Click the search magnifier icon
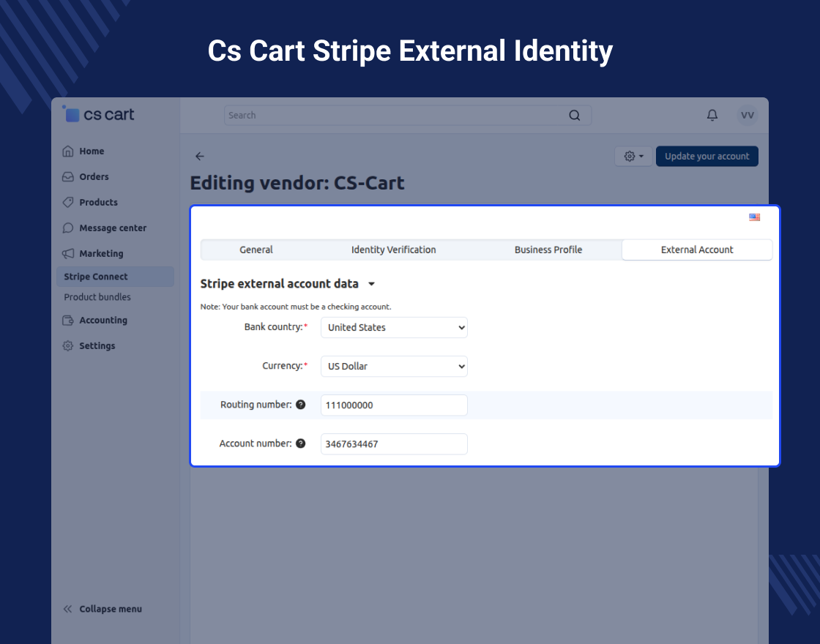This screenshot has width=820, height=644. (574, 116)
